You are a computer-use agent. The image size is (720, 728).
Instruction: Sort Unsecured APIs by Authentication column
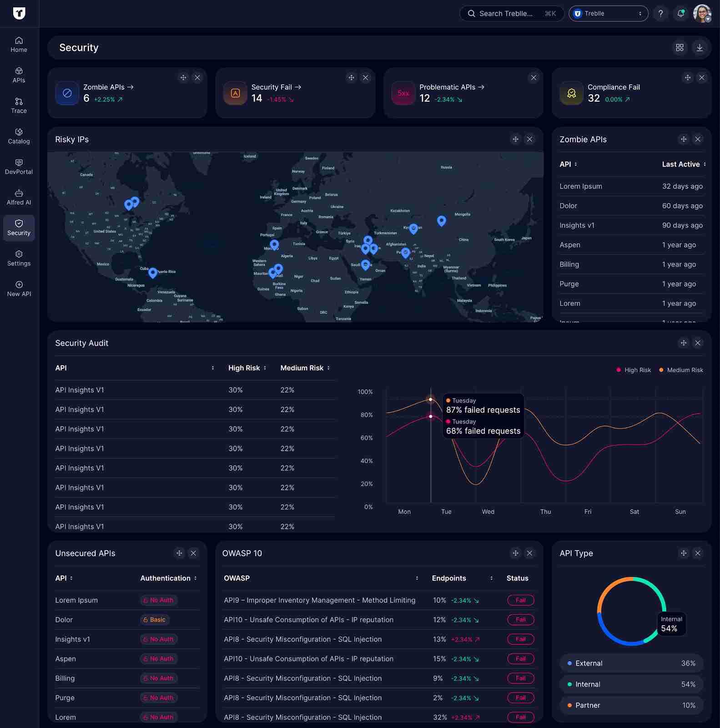[x=168, y=578]
